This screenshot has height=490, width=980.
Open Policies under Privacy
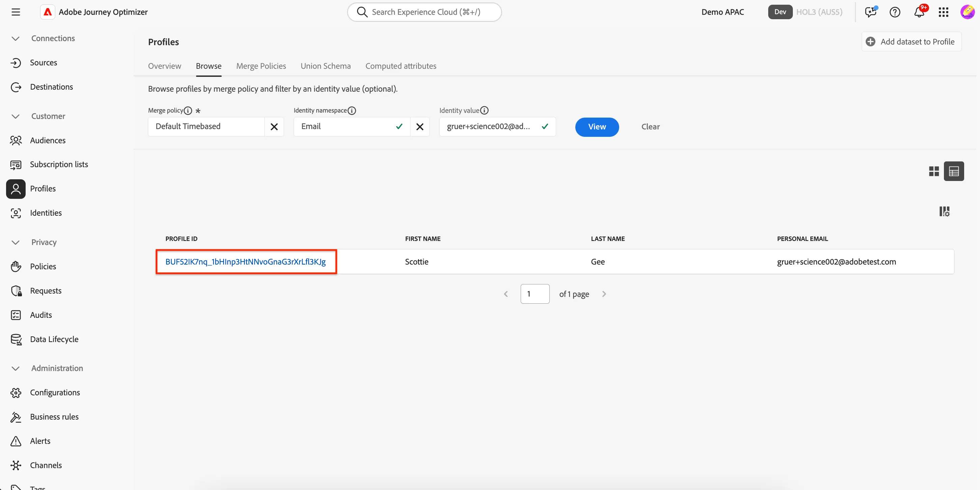[43, 267]
